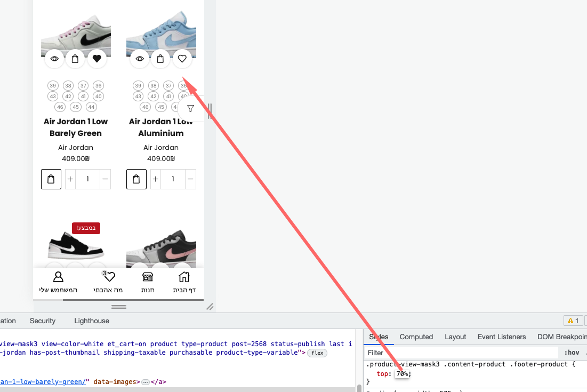
Task: Switch to the Security tab in DevTools
Action: (43, 321)
